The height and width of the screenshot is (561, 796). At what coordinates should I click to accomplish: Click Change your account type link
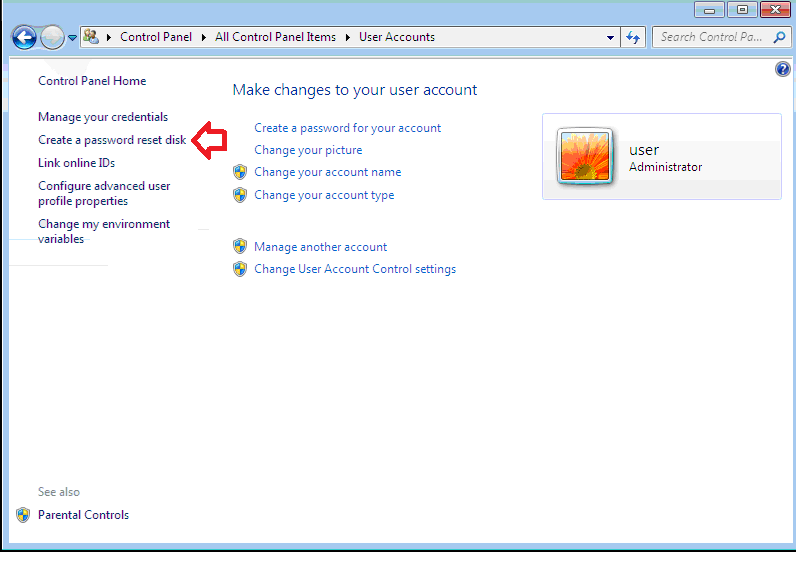click(x=324, y=195)
